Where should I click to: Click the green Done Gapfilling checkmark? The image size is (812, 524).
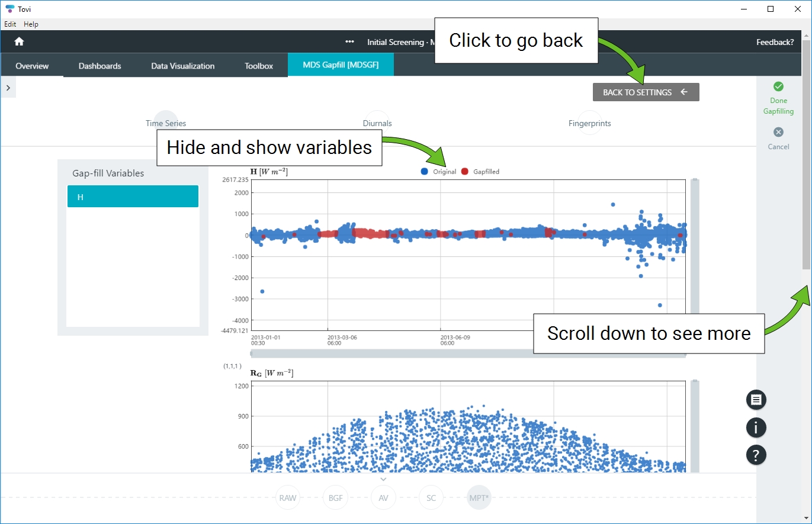pos(778,86)
